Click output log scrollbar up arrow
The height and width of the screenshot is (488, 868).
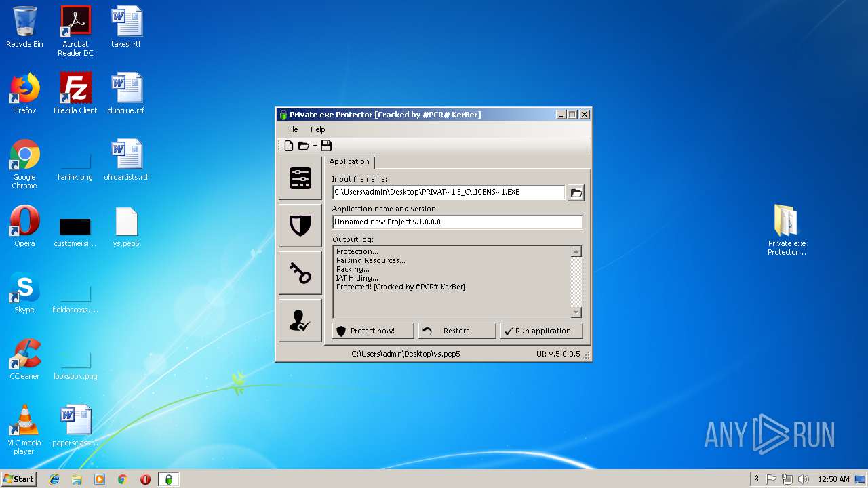576,251
